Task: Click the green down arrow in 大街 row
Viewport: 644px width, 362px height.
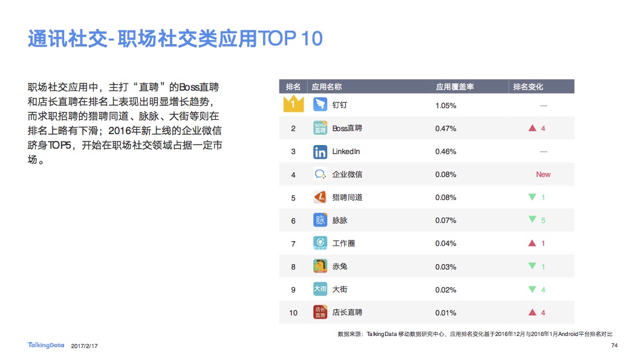Action: coord(532,289)
